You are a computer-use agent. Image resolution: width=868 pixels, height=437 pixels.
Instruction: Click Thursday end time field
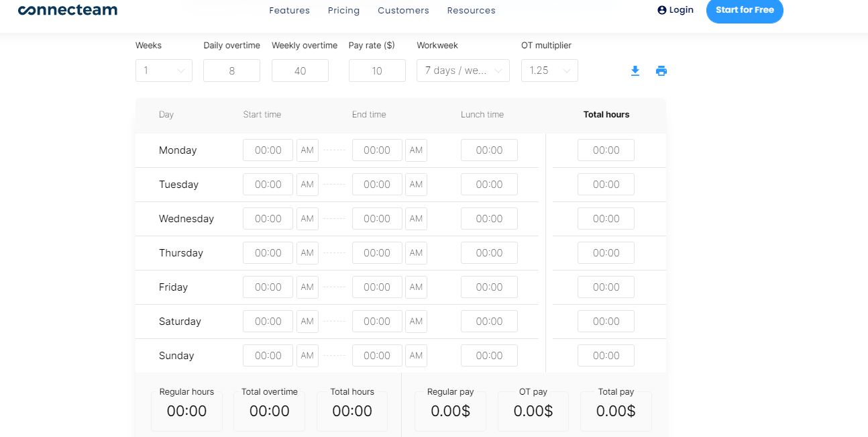tap(377, 253)
